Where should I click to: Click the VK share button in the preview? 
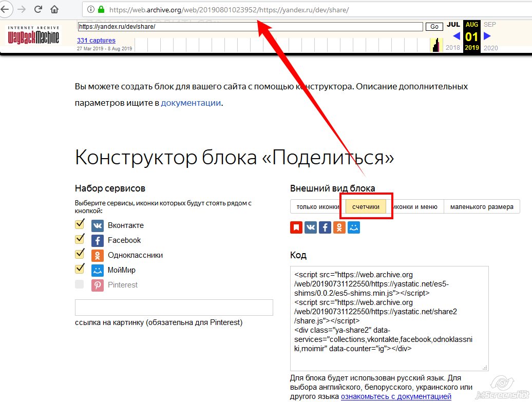click(x=311, y=227)
